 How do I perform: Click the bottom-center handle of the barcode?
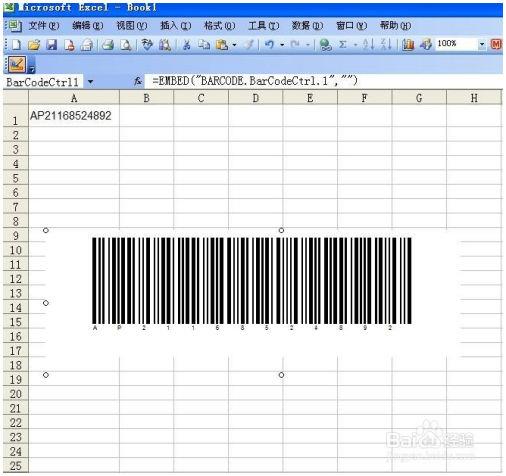(281, 375)
